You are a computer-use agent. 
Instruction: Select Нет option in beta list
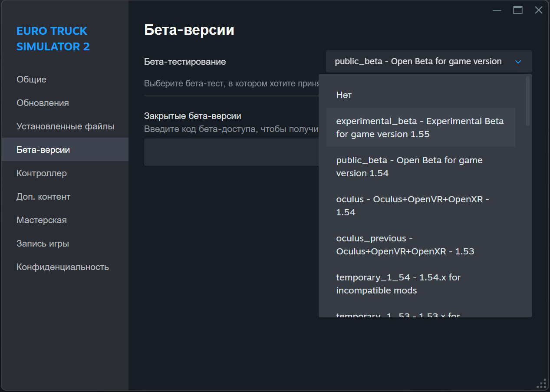(421, 95)
